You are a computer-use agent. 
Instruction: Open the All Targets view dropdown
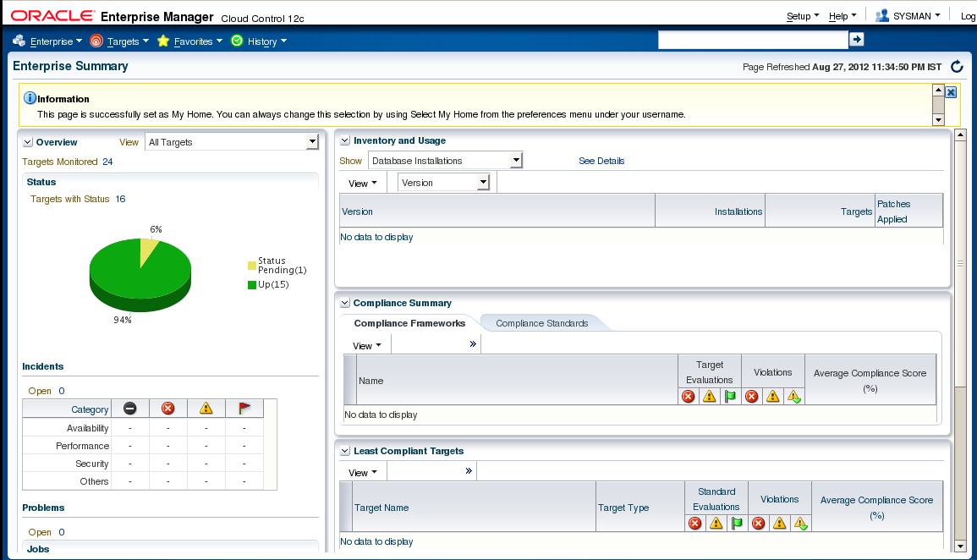click(311, 142)
